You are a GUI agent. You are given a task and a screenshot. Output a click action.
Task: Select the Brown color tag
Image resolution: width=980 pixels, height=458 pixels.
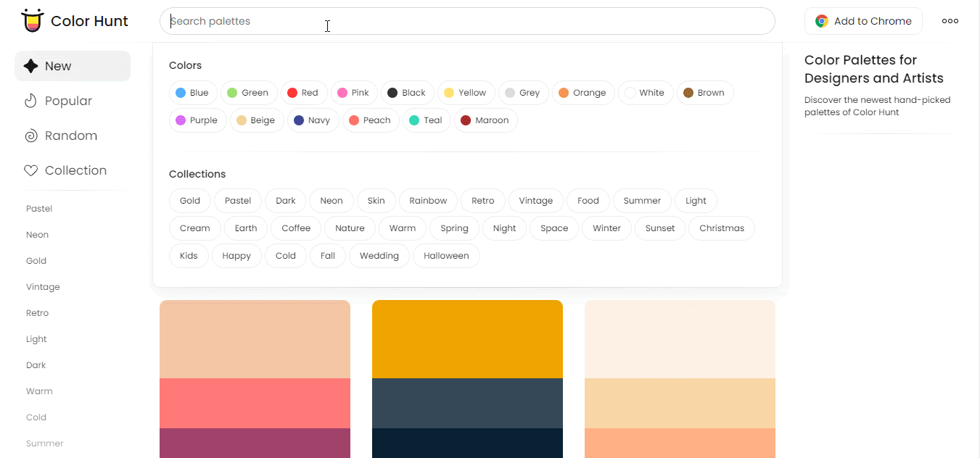tap(705, 93)
